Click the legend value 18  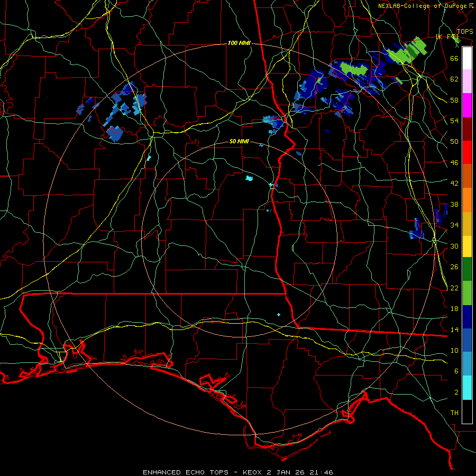click(454, 309)
